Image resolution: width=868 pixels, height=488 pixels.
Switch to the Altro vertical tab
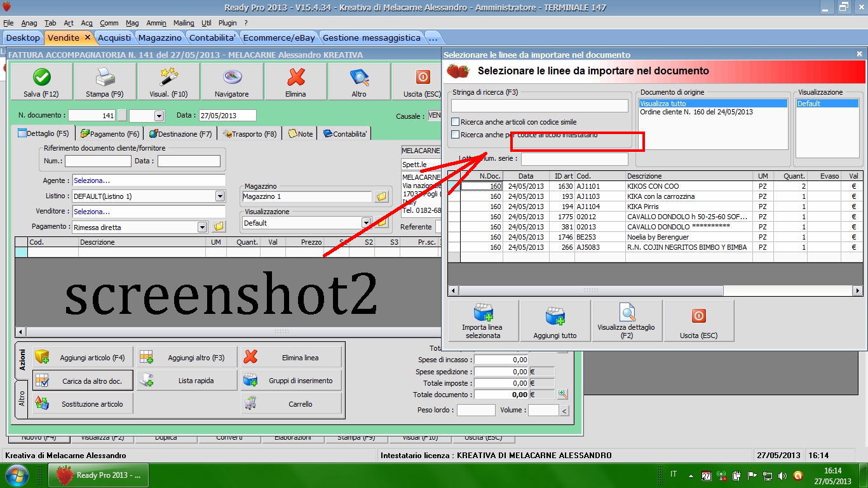tap(22, 399)
